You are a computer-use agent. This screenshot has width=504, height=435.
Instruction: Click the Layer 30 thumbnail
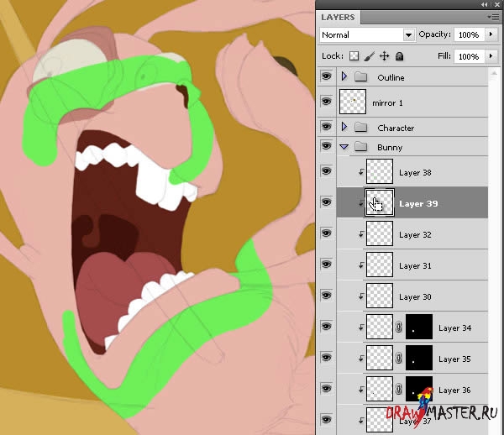[380, 296]
